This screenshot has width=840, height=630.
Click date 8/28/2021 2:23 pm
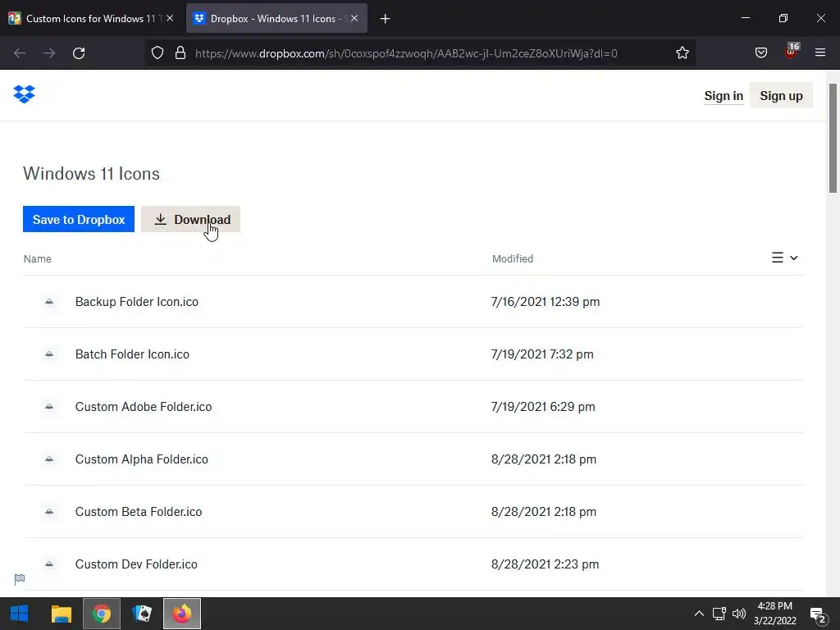546,564
